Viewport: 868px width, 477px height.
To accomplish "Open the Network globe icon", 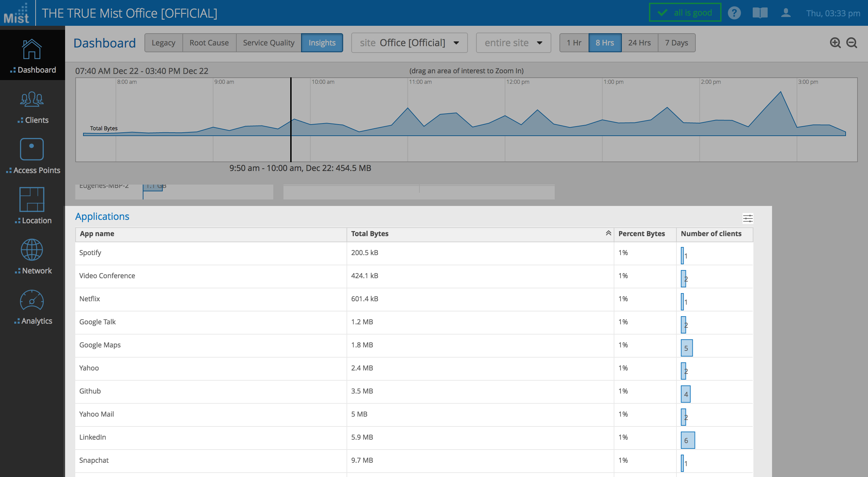I will pyautogui.click(x=32, y=250).
